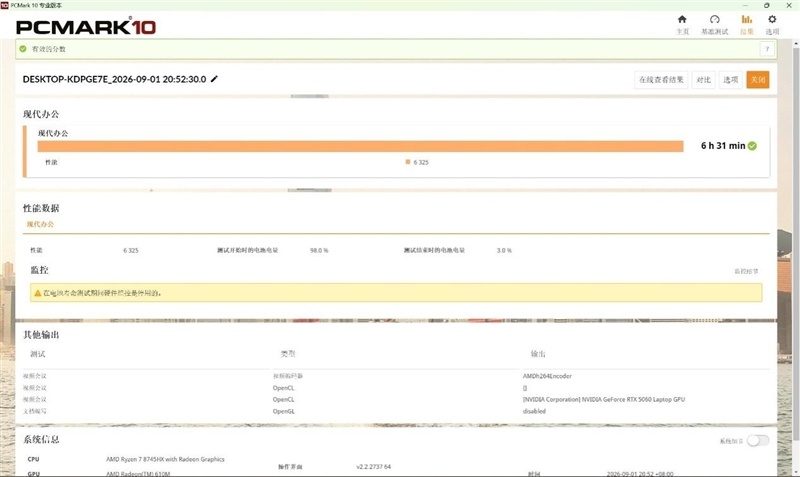Click the orange legend swatch beside 6 325
The image size is (800, 477).
coord(408,162)
